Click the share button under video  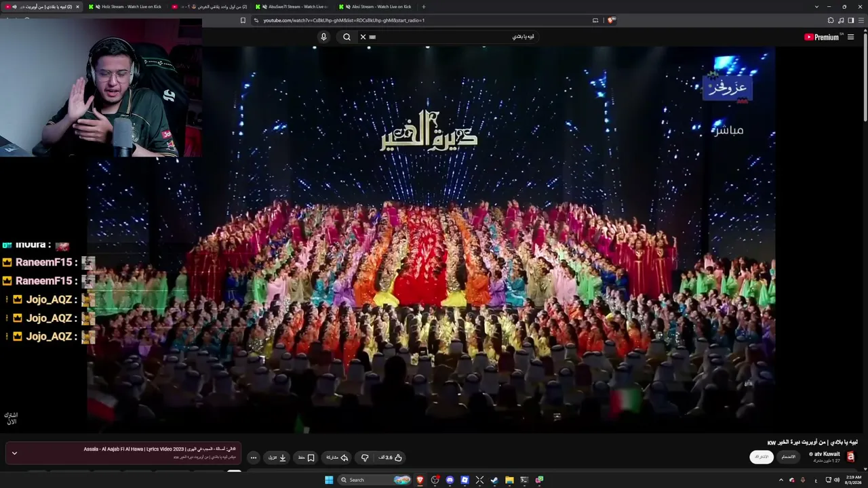[x=336, y=457]
